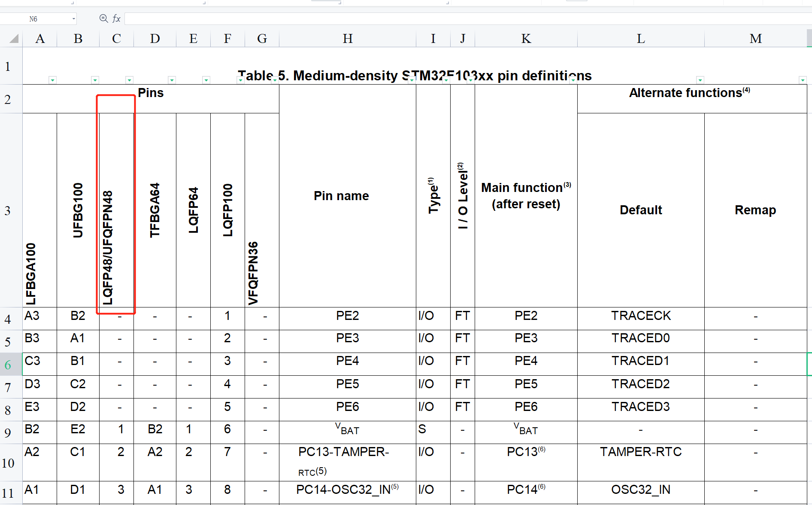Open the filter dropdown arrow in column L
812x505 pixels.
700,80
